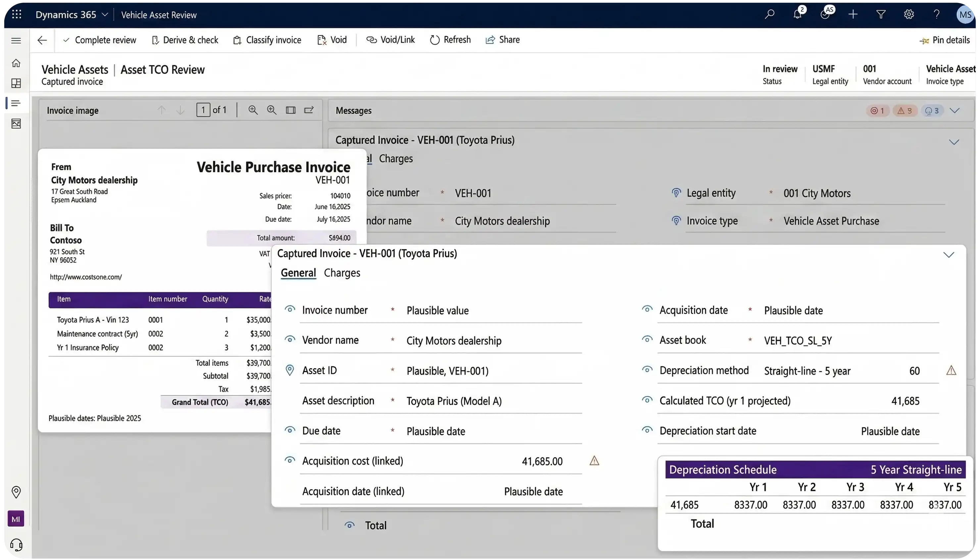
Task: Open the notifications bell
Action: pos(797,15)
